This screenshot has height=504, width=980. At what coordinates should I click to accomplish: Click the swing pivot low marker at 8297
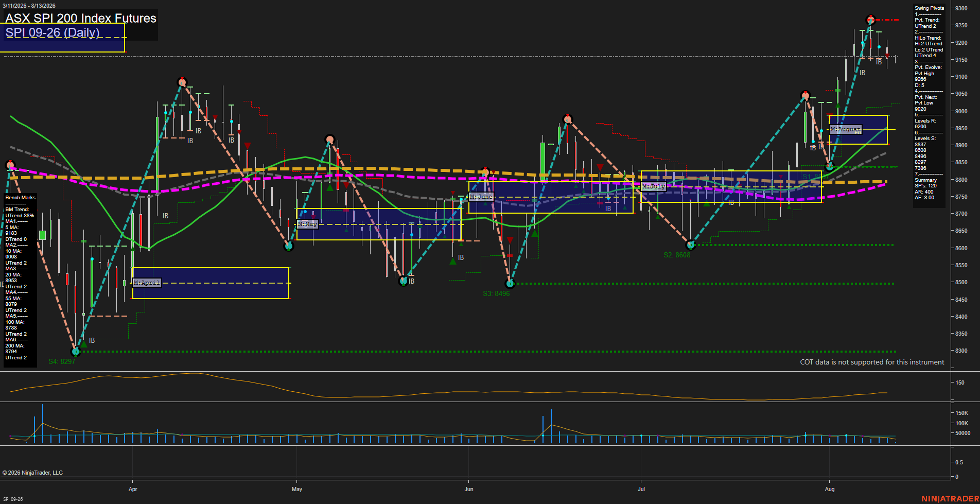pos(76,352)
